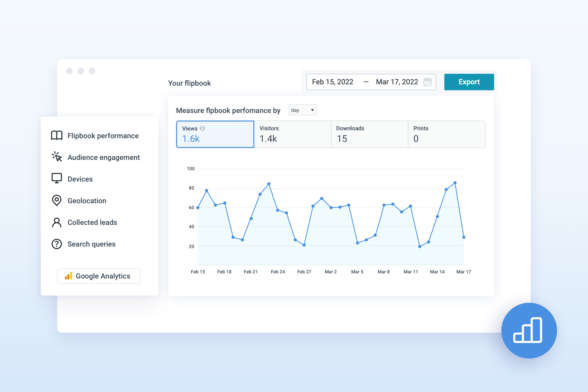Open the calendar icon beside the date range
Image resolution: width=588 pixels, height=392 pixels.
(427, 82)
